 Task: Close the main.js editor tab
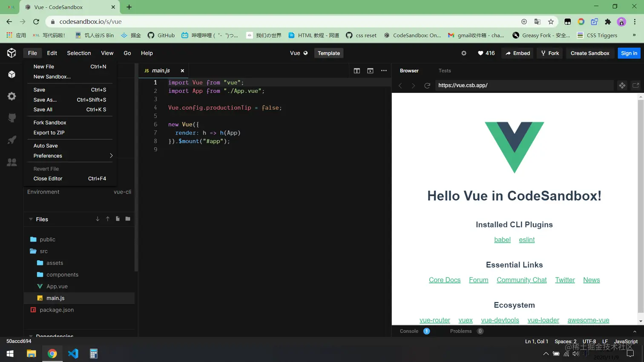point(182,71)
